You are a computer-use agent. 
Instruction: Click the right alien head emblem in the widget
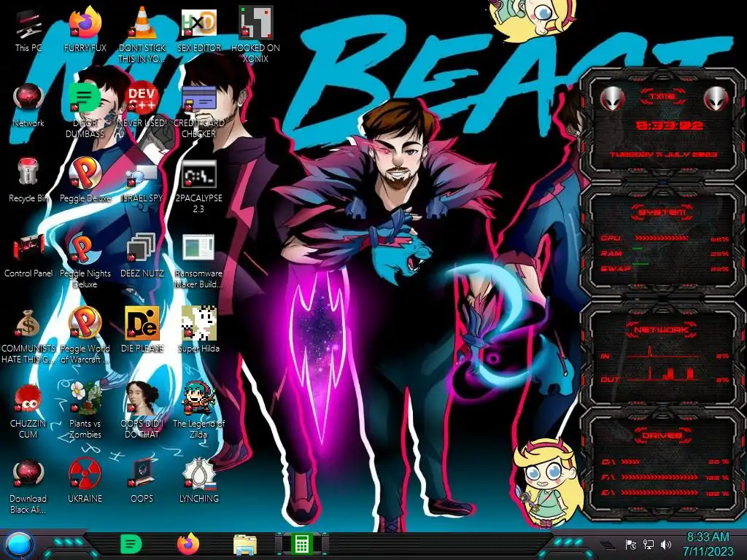716,98
